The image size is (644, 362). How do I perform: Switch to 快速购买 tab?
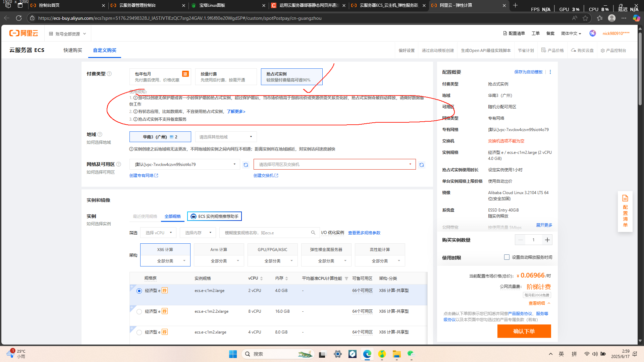(73, 50)
